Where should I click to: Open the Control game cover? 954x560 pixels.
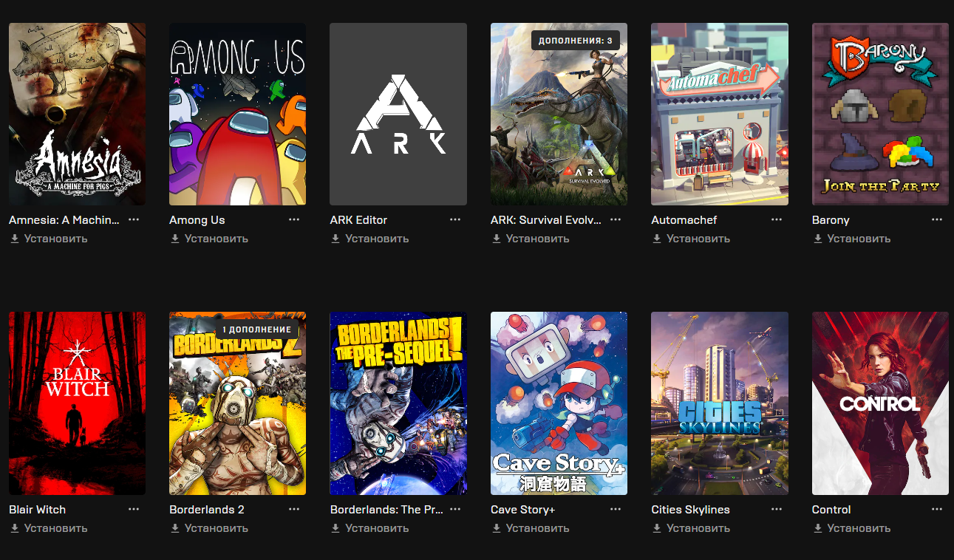[880, 403]
